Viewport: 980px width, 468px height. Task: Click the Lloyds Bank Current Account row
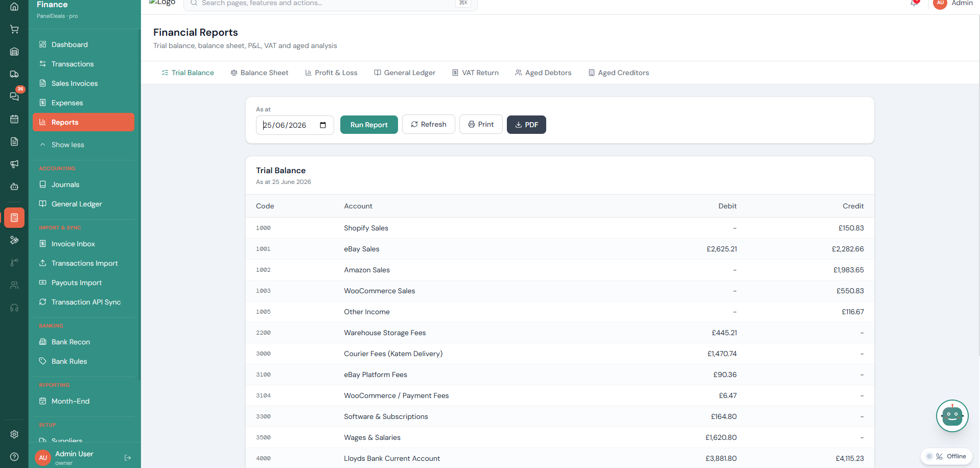coord(559,458)
